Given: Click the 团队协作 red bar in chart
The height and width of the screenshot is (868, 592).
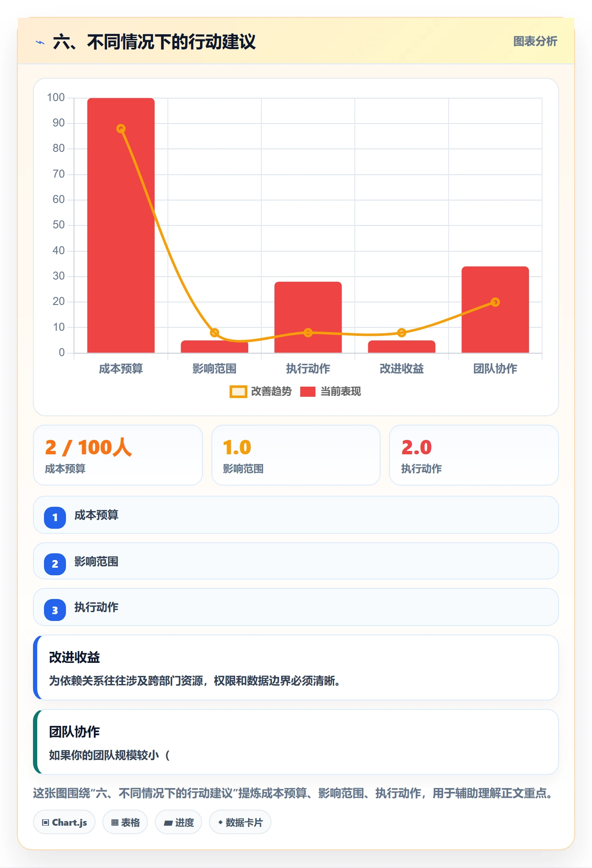Looking at the screenshot, I should tap(495, 310).
